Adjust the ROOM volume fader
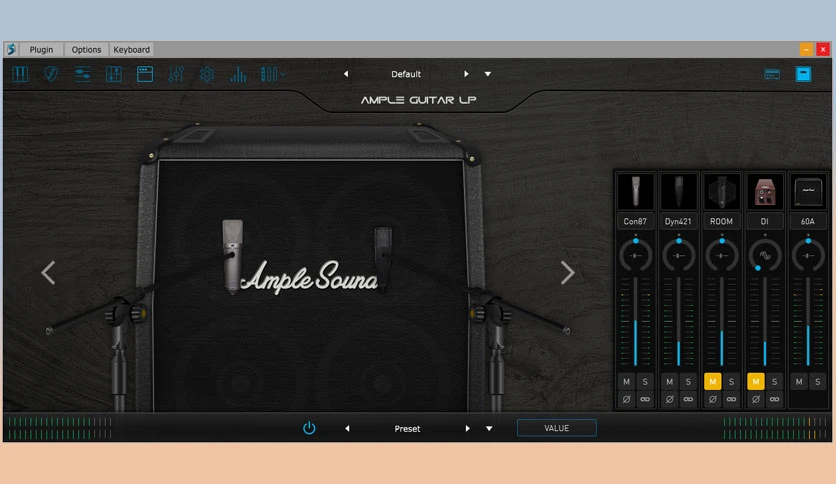The height and width of the screenshot is (484, 836). click(722, 321)
